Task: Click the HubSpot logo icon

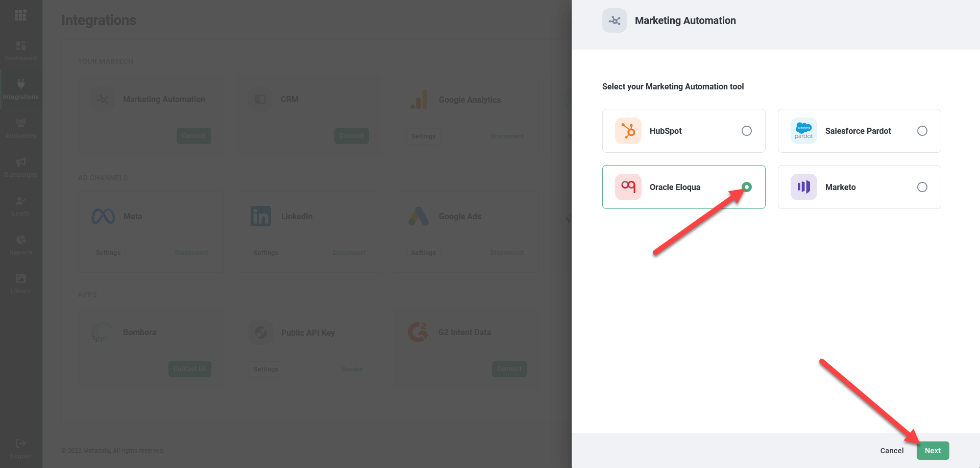Action: click(x=628, y=131)
